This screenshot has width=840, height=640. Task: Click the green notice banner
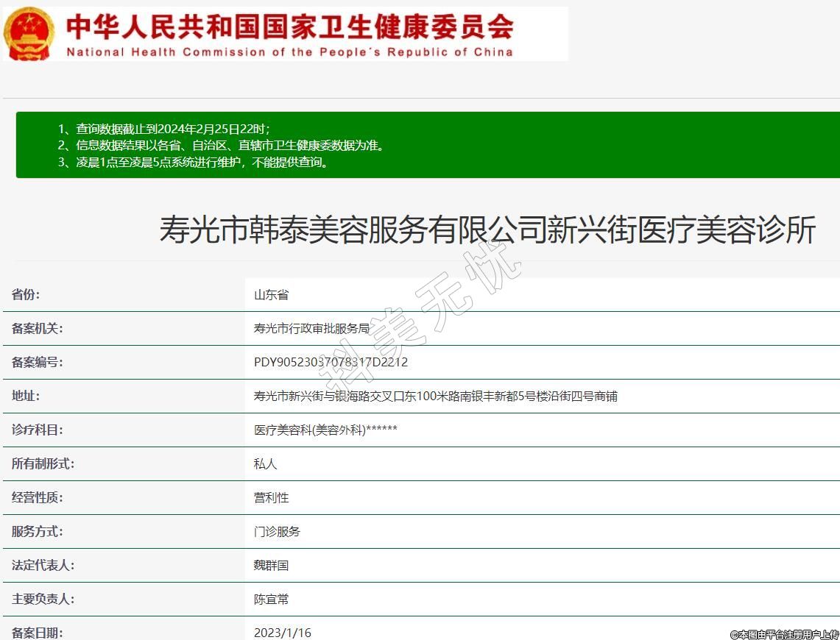pyautogui.click(x=427, y=145)
